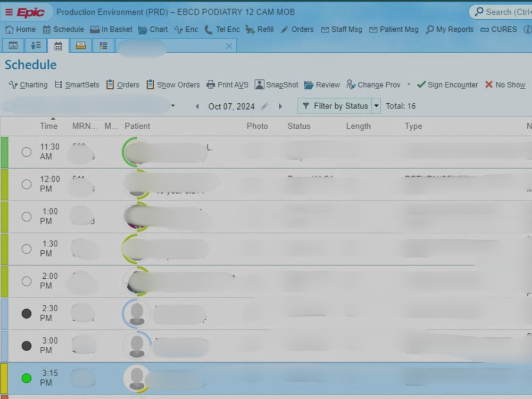Image resolution: width=532 pixels, height=399 pixels.
Task: Click the 3:15 PM patient photo placeholder
Action: (137, 378)
